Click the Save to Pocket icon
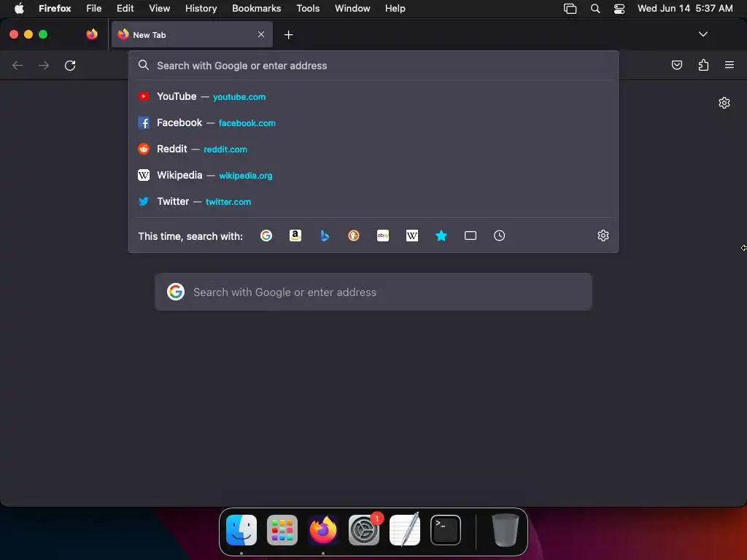Image resolution: width=747 pixels, height=560 pixels. click(x=676, y=65)
